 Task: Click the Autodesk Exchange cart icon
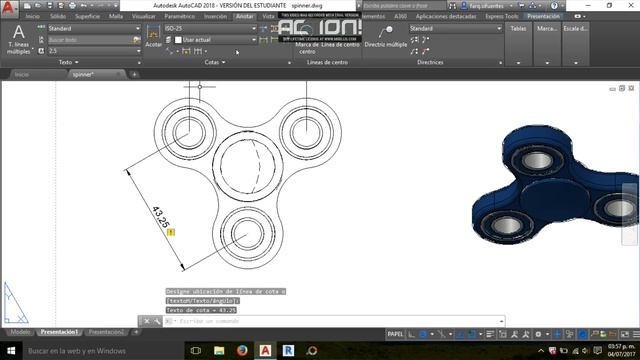(522, 6)
